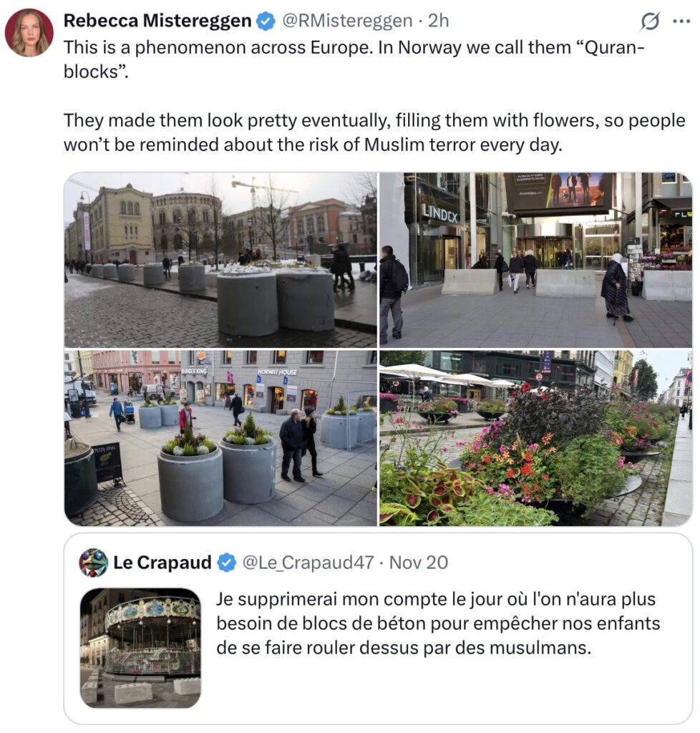The height and width of the screenshot is (733, 700).
Task: Click verified badge beside Rebecca Misteréggen
Action: [x=266, y=22]
